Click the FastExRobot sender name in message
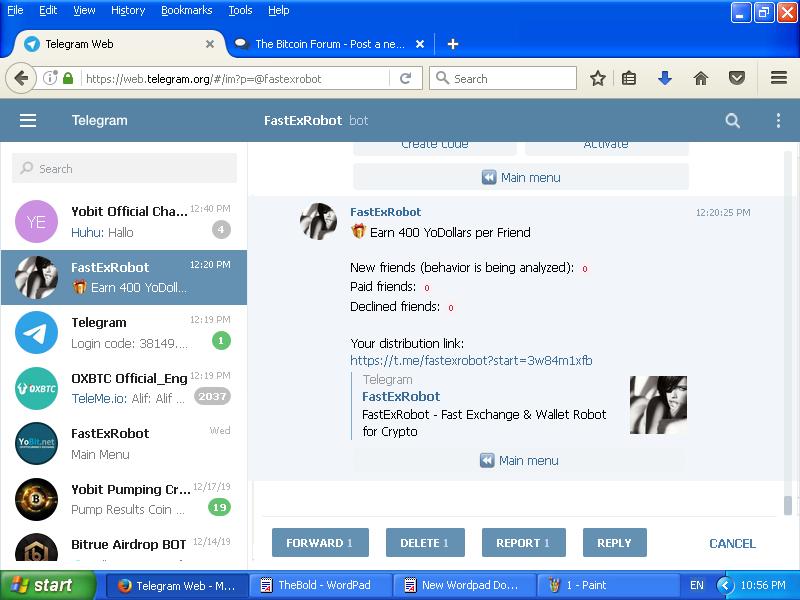This screenshot has height=600, width=800. tap(385, 212)
